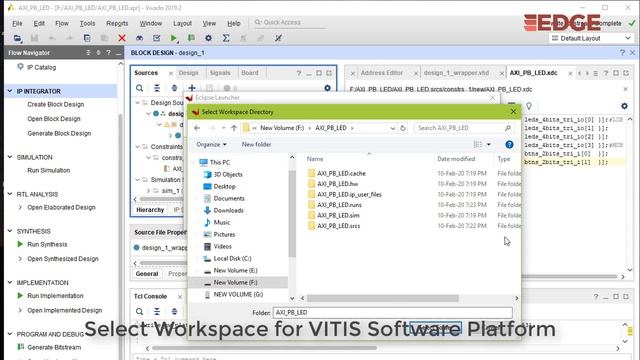Click the file list horizontal scrollbar
This screenshot has width=640, height=360.
point(383,298)
